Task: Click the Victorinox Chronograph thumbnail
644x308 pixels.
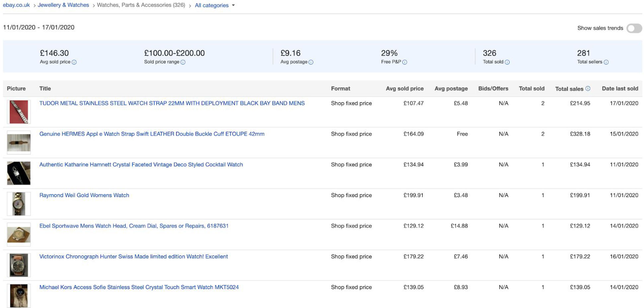Action: coord(19,265)
